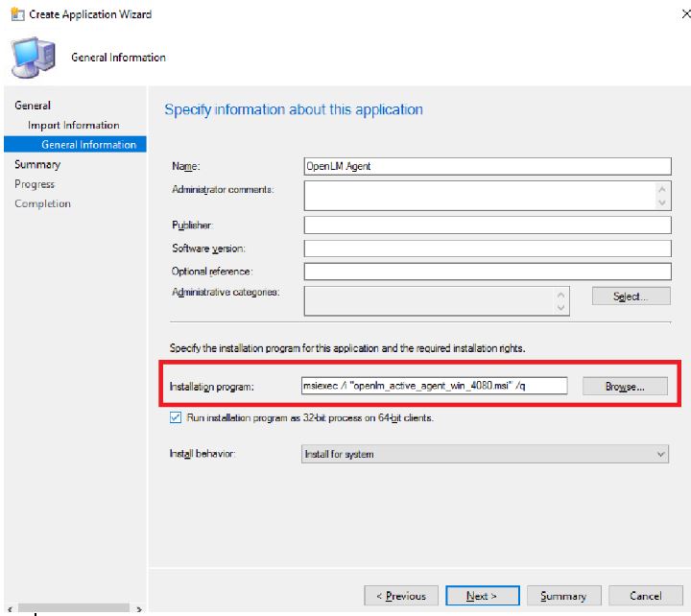
Task: Cancel the application wizard
Action: click(x=646, y=596)
